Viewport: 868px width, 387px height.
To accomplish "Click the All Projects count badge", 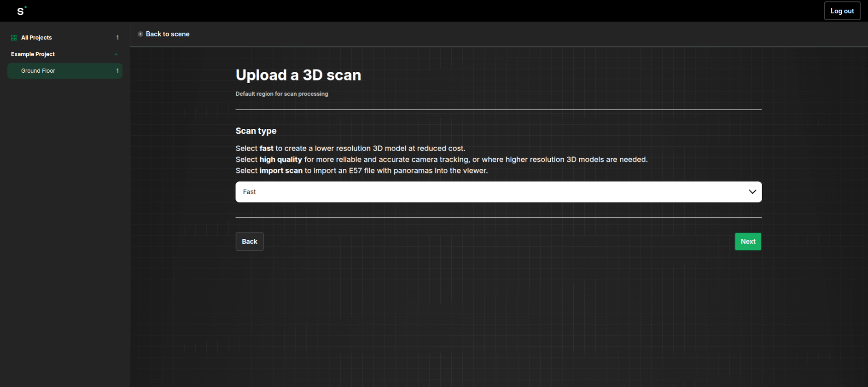I will (117, 38).
